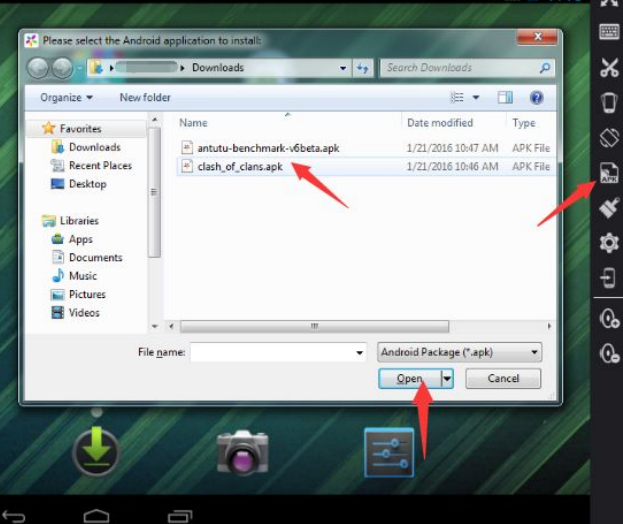Click the dialog's forward navigation arrow
623x524 pixels.
click(x=62, y=68)
